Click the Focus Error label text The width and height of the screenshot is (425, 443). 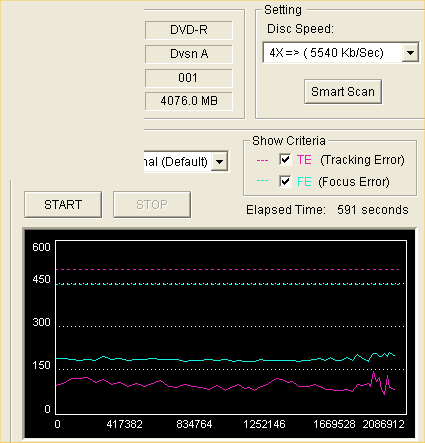pos(354,182)
